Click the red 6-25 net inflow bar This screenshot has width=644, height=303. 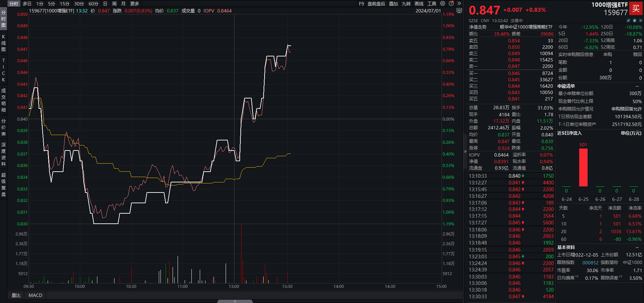click(x=583, y=167)
